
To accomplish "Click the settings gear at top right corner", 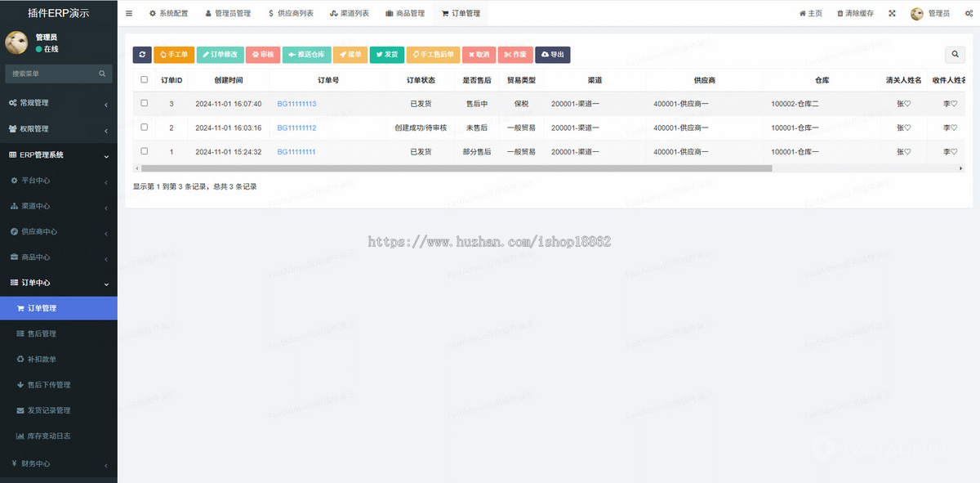I will click(x=969, y=13).
